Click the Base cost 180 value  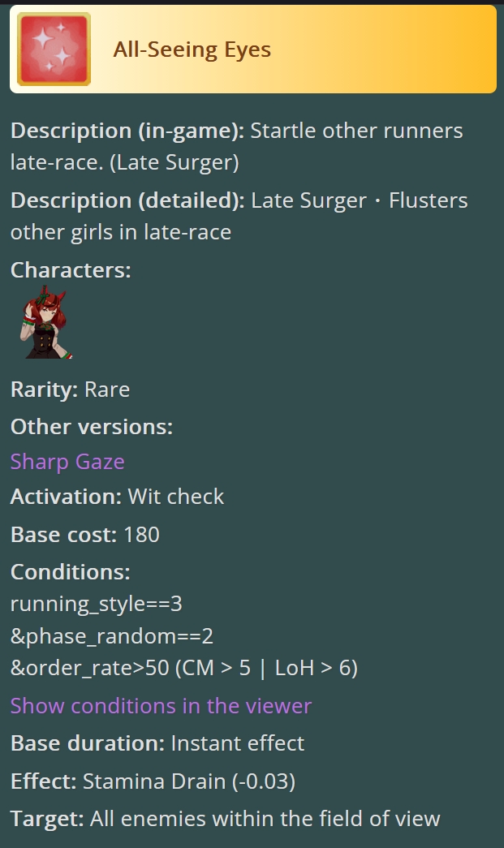tap(142, 534)
